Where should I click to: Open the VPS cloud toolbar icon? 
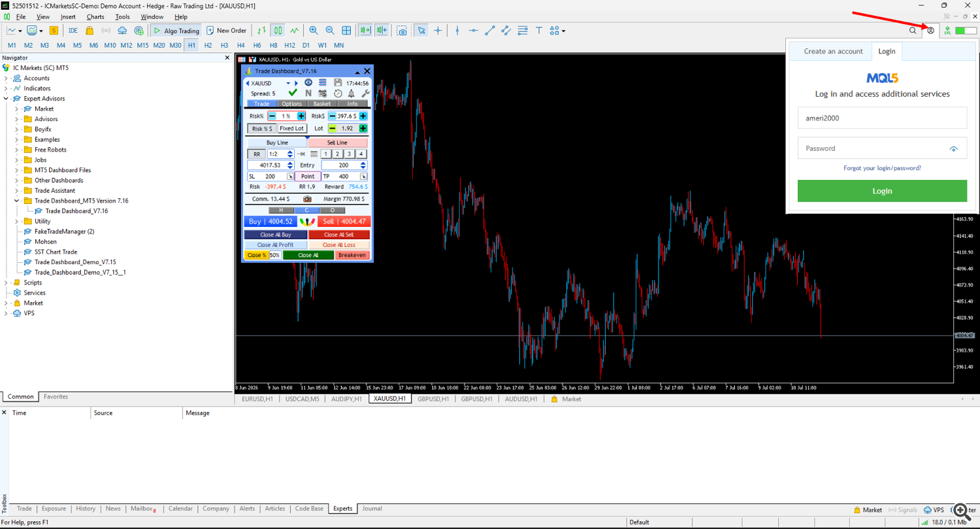tap(122, 30)
